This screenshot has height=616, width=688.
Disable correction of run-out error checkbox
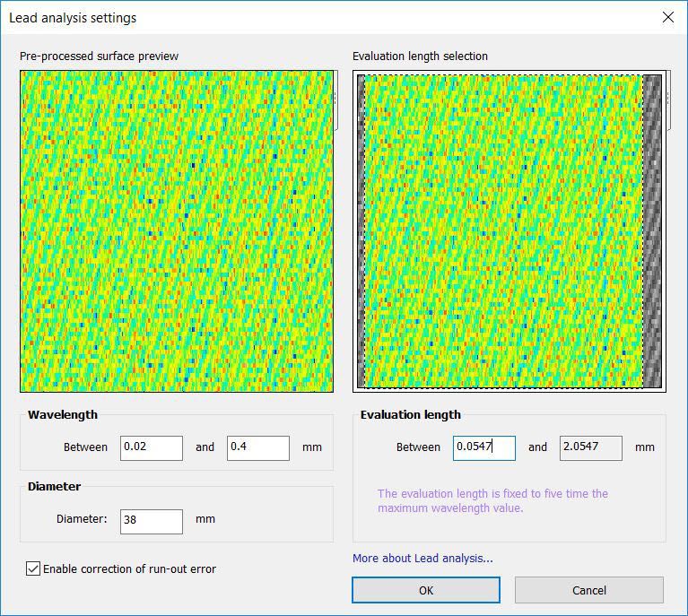[x=33, y=568]
